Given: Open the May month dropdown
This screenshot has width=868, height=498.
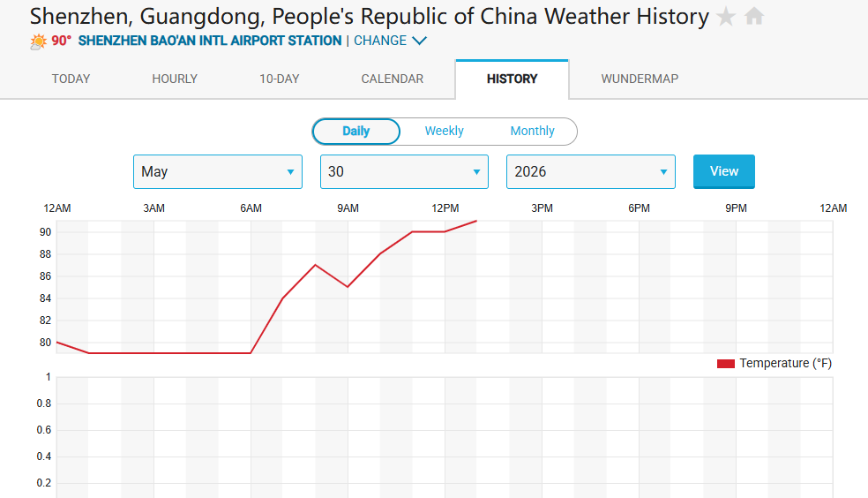Looking at the screenshot, I should [x=218, y=171].
